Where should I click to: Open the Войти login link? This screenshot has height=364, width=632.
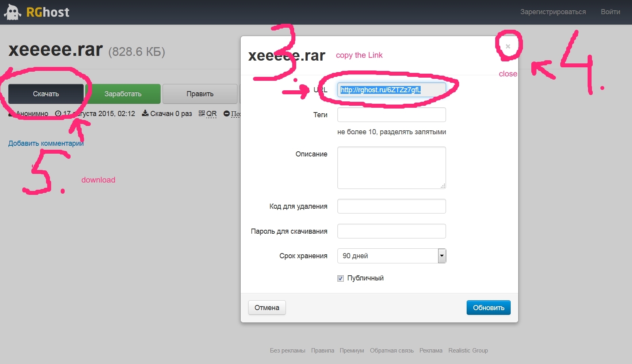610,12
